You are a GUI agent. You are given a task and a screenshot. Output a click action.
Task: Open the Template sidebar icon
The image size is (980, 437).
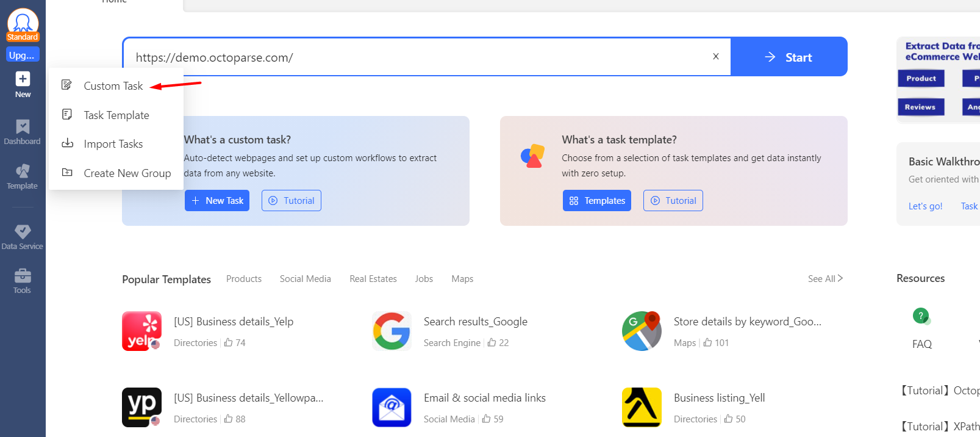coord(23,171)
